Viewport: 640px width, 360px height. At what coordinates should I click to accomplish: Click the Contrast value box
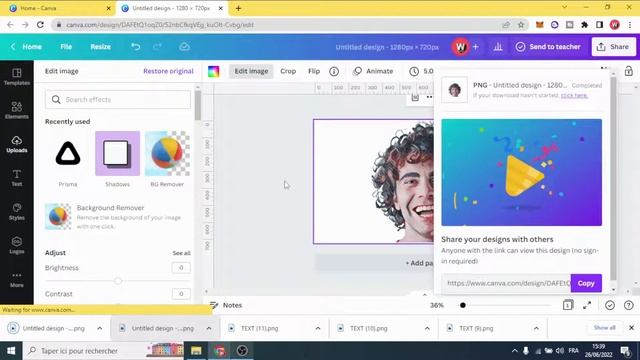pos(181,294)
